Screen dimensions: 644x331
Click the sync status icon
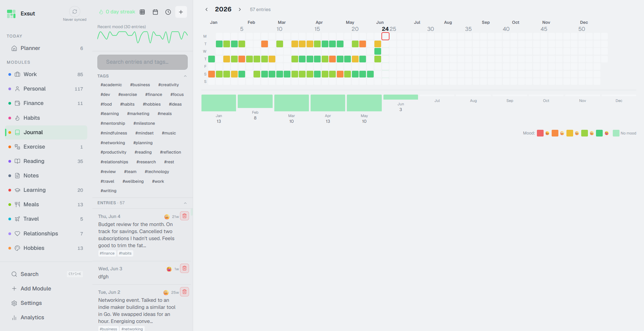click(x=75, y=12)
